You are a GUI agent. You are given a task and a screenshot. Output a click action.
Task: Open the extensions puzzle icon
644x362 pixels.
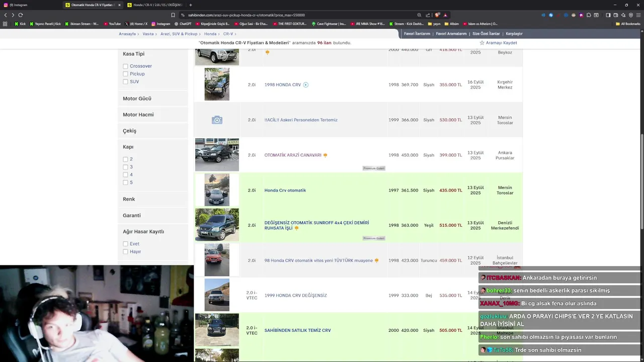click(589, 15)
